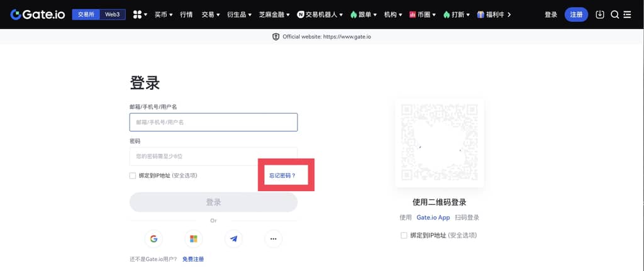Image resolution: width=644 pixels, height=271 pixels.
Task: Focus the 邮箱/手机号/用户名 input field
Action: coord(214,123)
